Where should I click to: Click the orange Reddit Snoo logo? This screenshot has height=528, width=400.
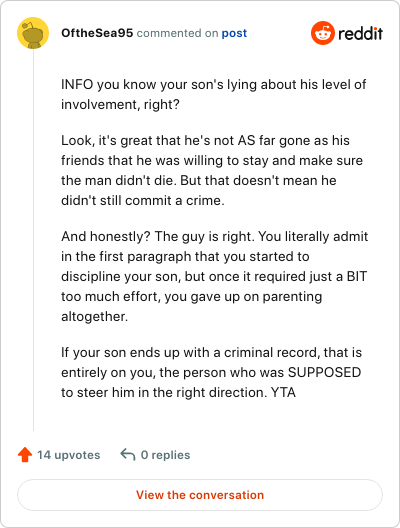point(323,33)
